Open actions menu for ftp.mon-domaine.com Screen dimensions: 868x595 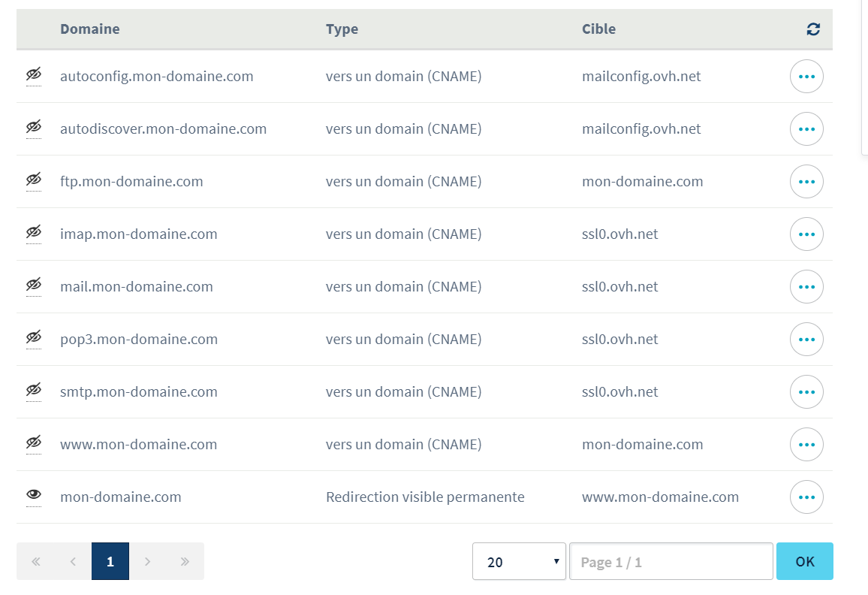806,182
